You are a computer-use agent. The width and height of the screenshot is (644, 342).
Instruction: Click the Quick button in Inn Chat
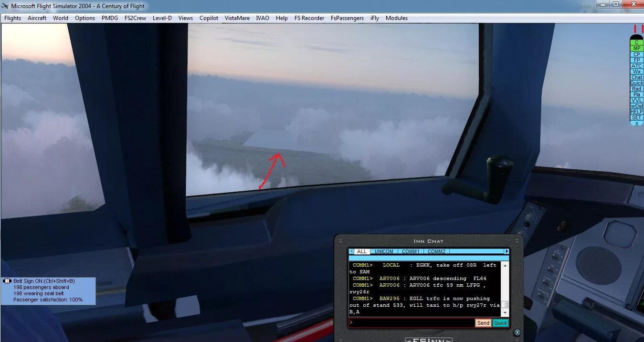pyautogui.click(x=500, y=323)
